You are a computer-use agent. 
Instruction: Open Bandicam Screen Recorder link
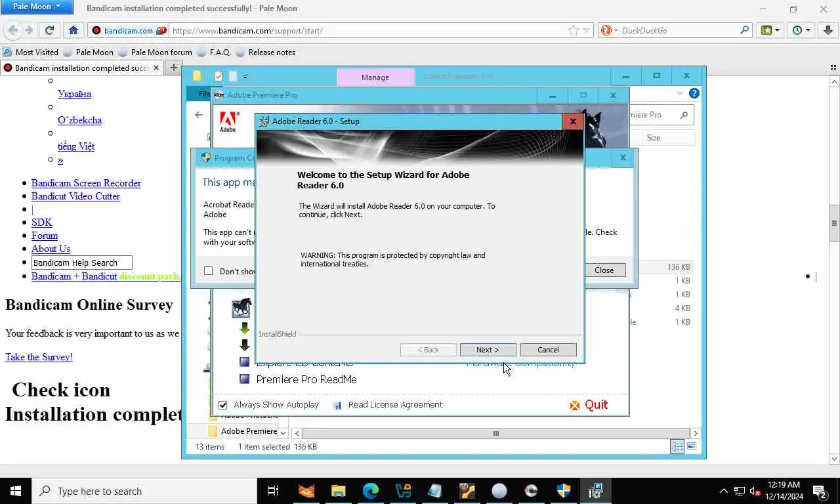click(x=86, y=183)
